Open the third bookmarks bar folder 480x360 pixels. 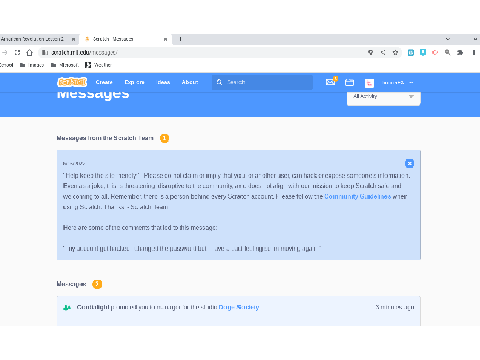[65, 65]
